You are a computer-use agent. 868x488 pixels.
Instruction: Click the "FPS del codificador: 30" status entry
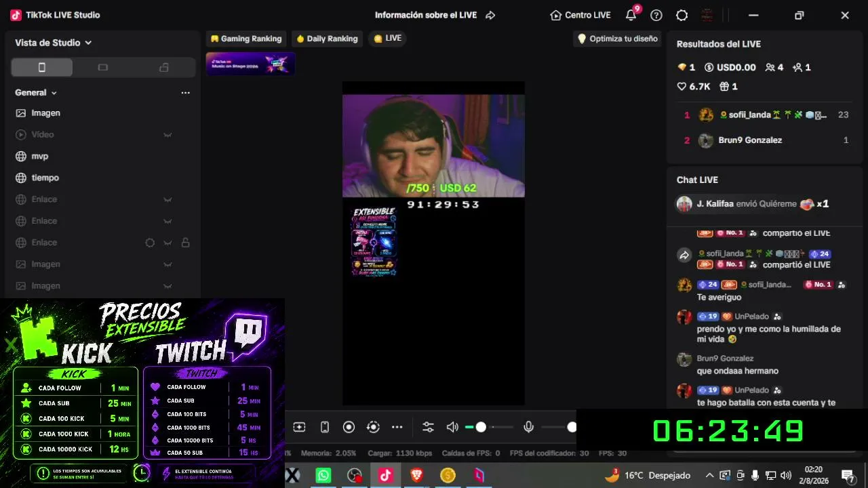click(549, 453)
